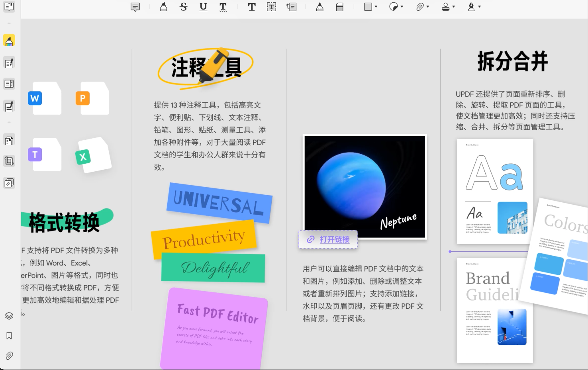
Task: Select the text comment tool
Action: (x=251, y=7)
